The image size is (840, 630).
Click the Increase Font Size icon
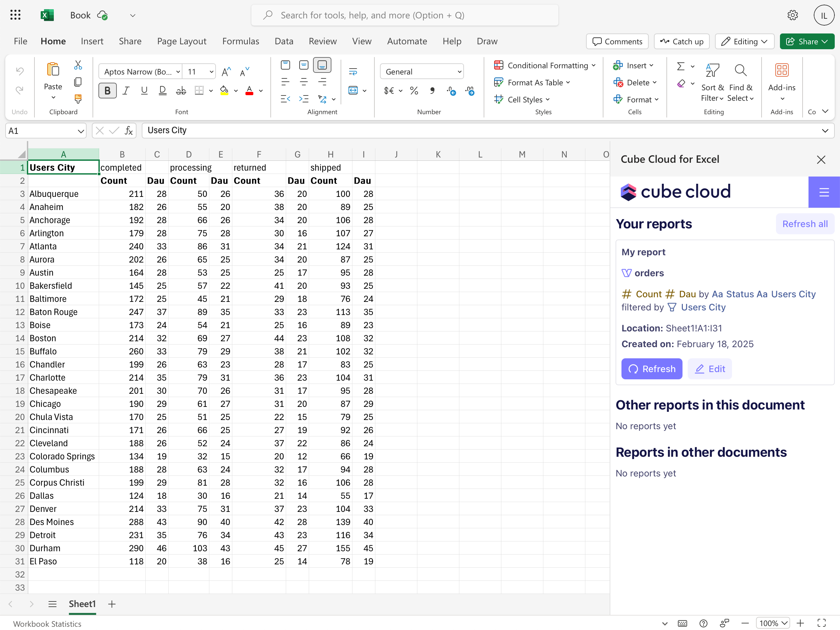pos(226,72)
